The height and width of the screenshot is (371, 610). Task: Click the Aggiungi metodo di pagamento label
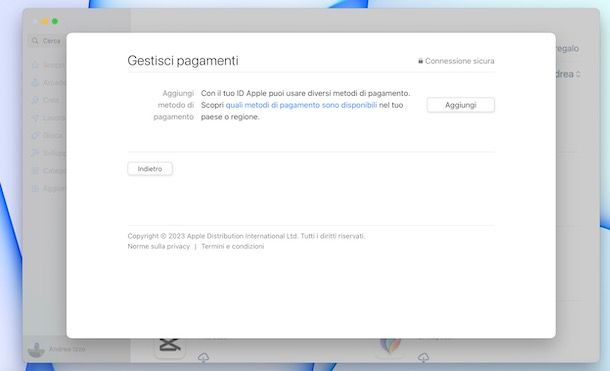174,105
